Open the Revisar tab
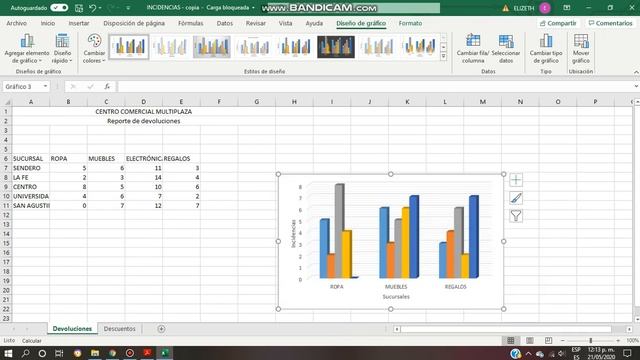 tap(256, 23)
